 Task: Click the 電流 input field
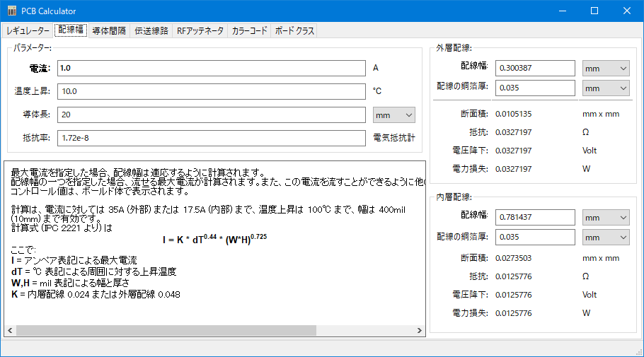(x=211, y=69)
